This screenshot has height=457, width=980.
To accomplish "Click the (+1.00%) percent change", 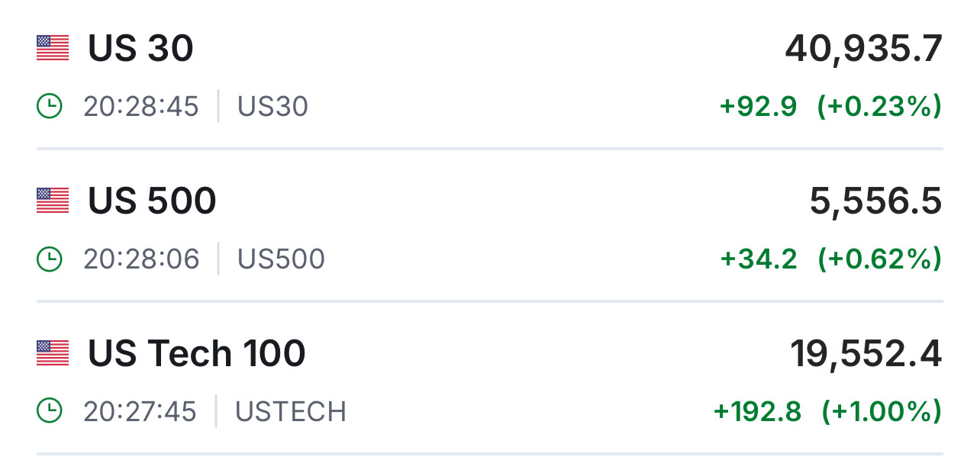I will [881, 412].
